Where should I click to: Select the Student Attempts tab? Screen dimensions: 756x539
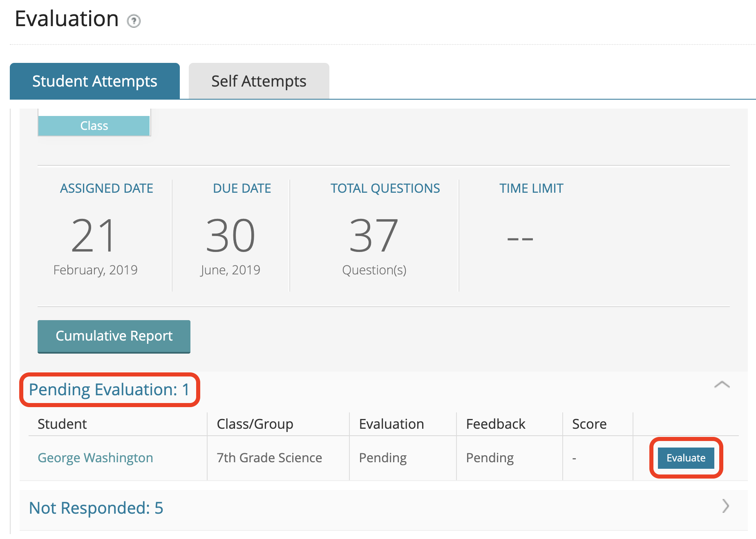(95, 81)
